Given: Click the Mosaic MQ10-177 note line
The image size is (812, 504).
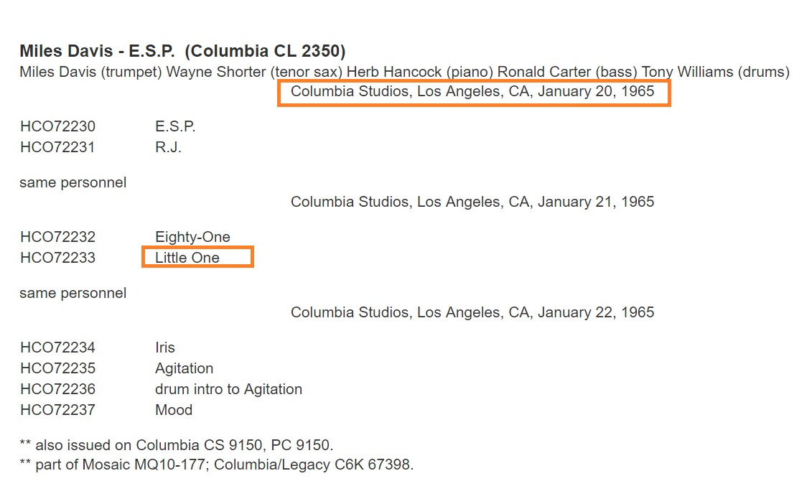Looking at the screenshot, I should (x=216, y=465).
